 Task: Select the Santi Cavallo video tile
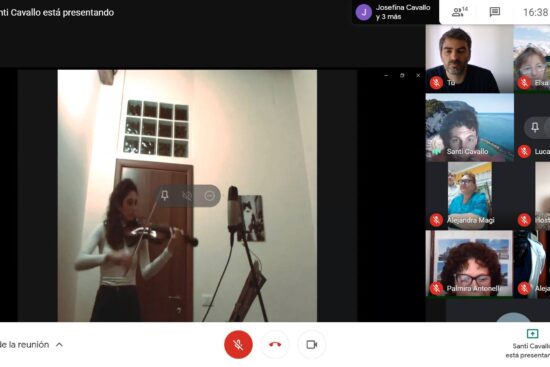(470, 127)
